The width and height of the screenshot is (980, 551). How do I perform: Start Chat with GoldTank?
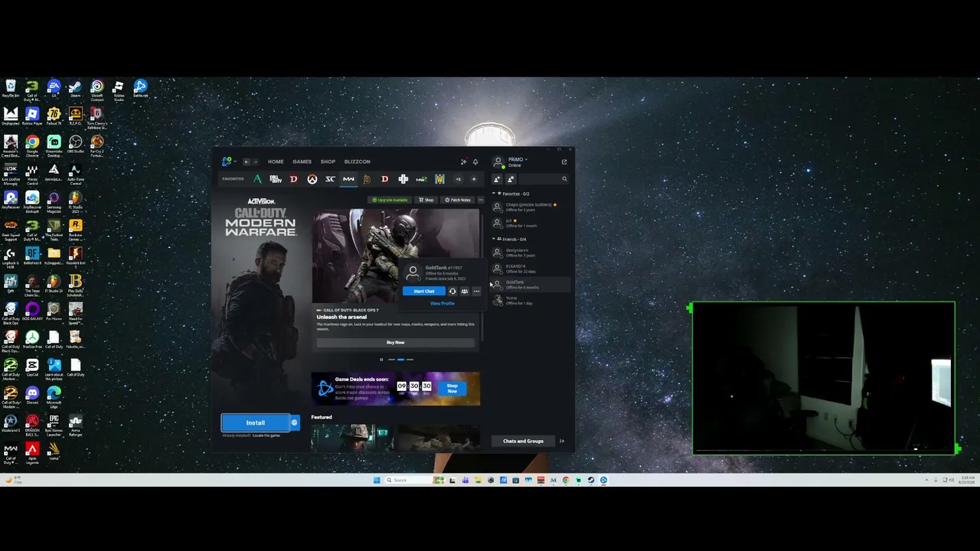coord(423,291)
